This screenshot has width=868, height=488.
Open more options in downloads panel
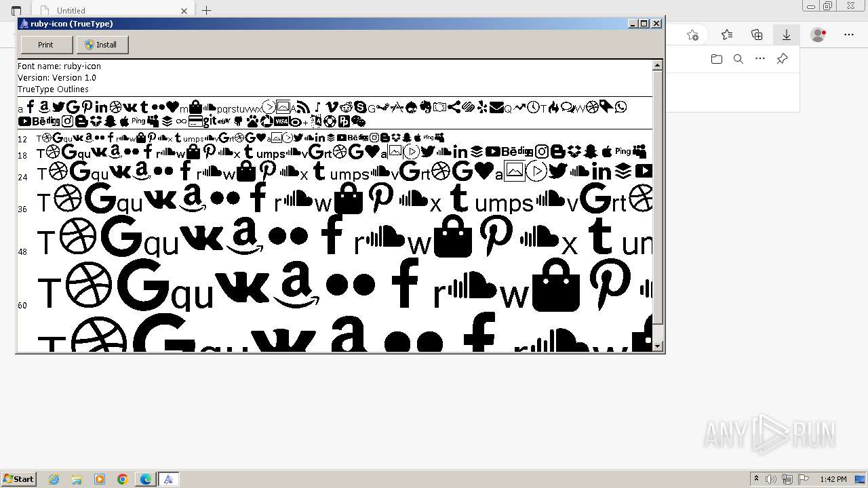click(760, 59)
